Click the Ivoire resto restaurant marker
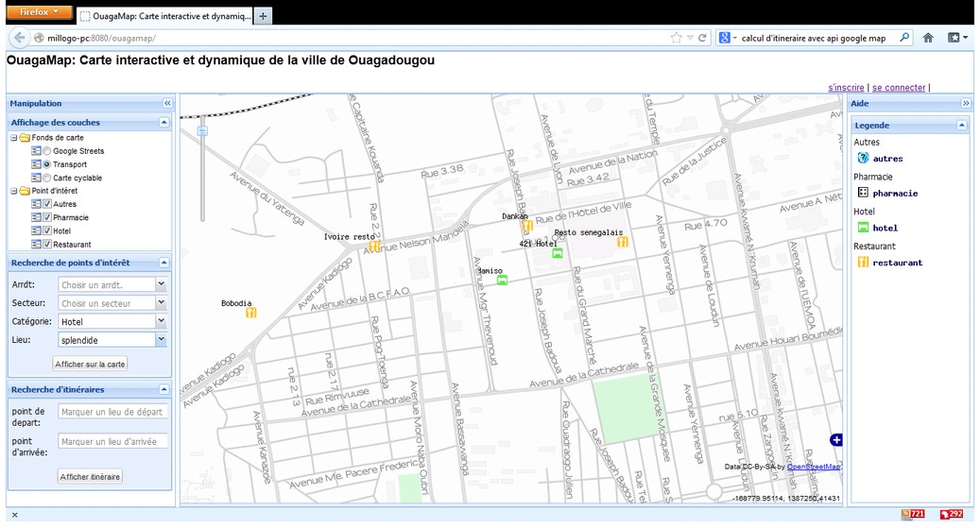Screen dimensions: 980x528 (x=374, y=247)
